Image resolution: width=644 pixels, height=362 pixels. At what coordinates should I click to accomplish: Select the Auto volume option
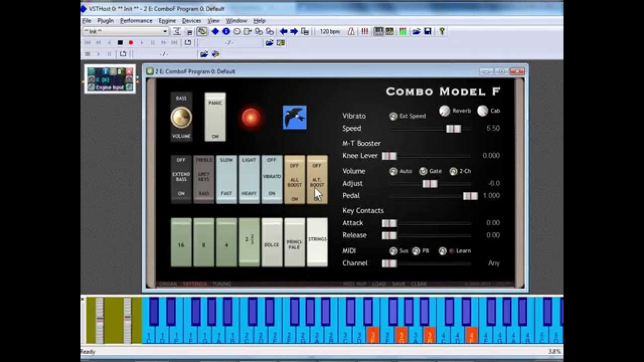coord(393,171)
